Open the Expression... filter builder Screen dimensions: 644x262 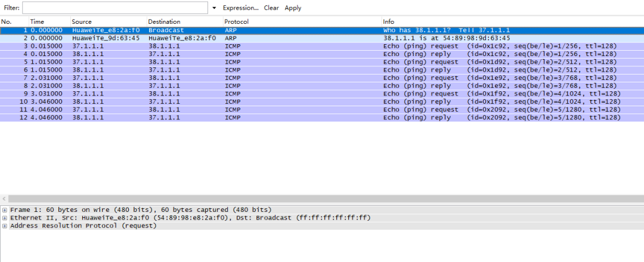point(241,8)
